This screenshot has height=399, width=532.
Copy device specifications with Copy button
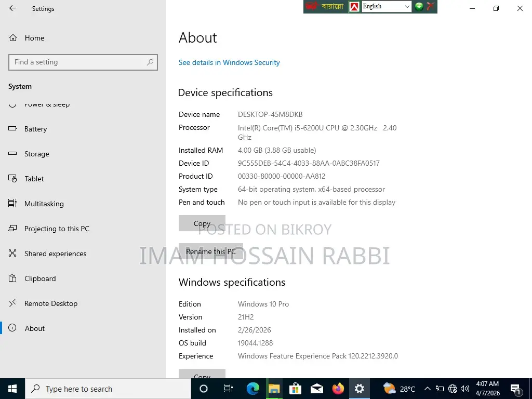pyautogui.click(x=202, y=223)
